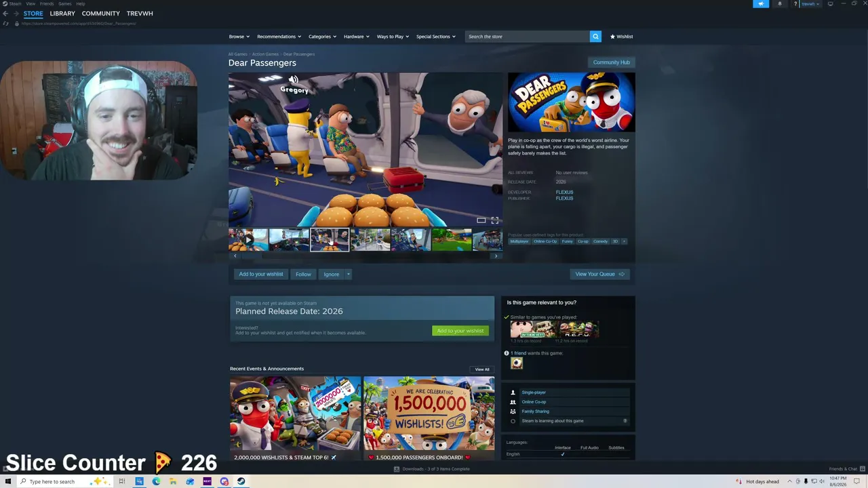The image size is (868, 488).
Task: Click the Family Sharing feature icon
Action: point(513,411)
